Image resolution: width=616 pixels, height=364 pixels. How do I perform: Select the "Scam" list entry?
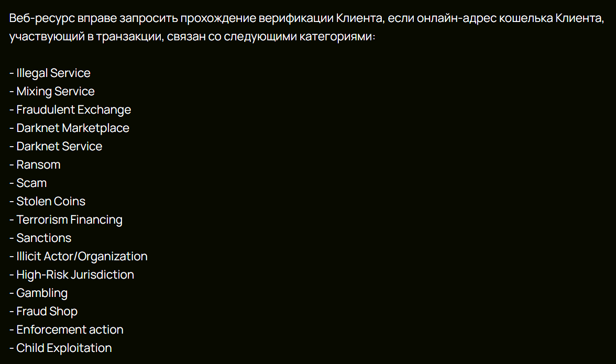coord(31,183)
